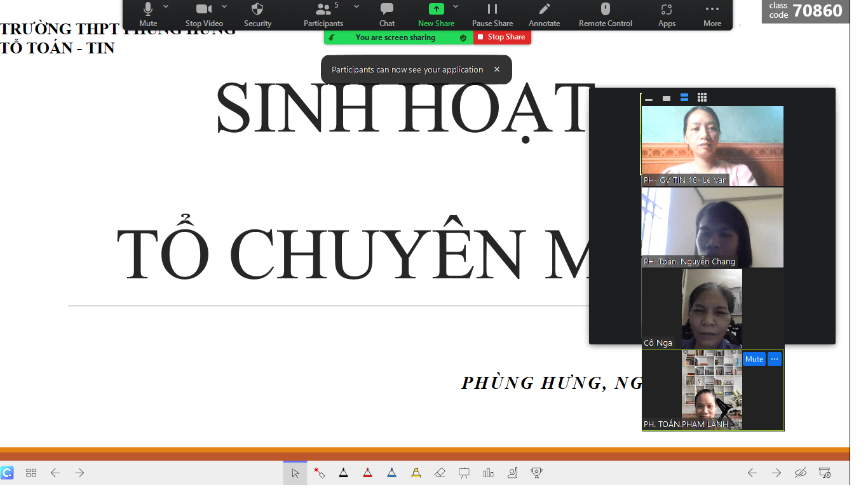This screenshot has width=868, height=488.
Task: Click the red Stop Share button
Action: click(x=502, y=37)
